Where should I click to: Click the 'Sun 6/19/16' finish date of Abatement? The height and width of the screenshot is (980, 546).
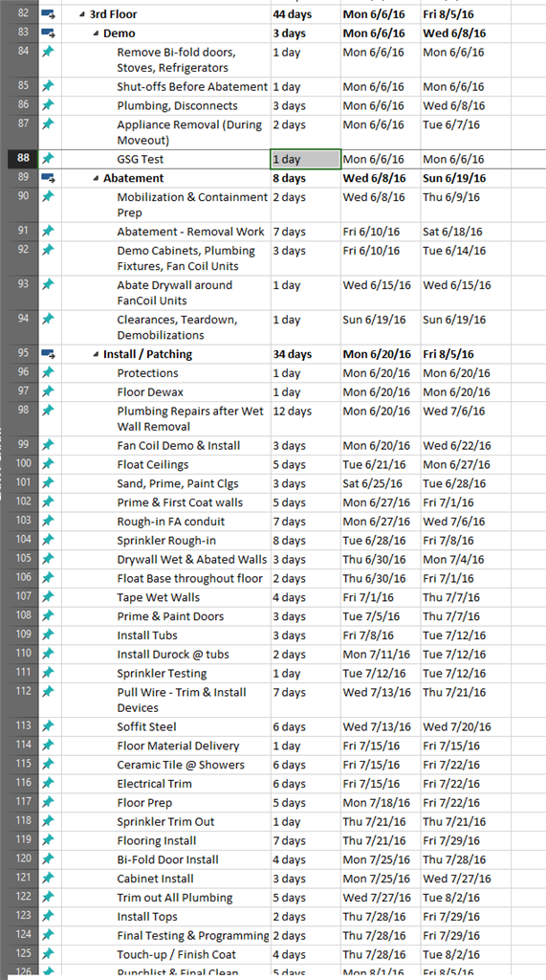(x=454, y=179)
